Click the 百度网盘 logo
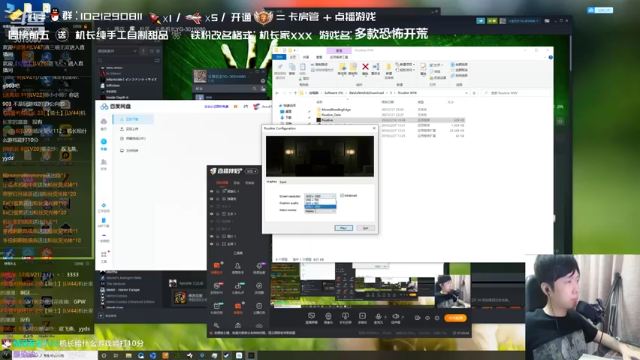Screen dimensions: 640x360 (x=116, y=107)
